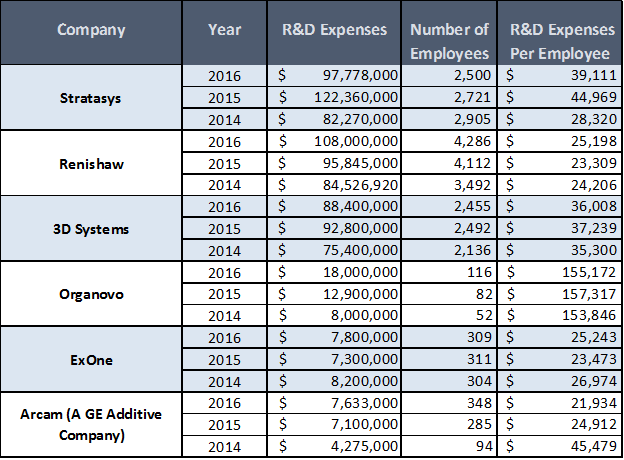Click 3D Systems expenses 92,800,000
The height and width of the screenshot is (460, 624).
click(x=334, y=228)
